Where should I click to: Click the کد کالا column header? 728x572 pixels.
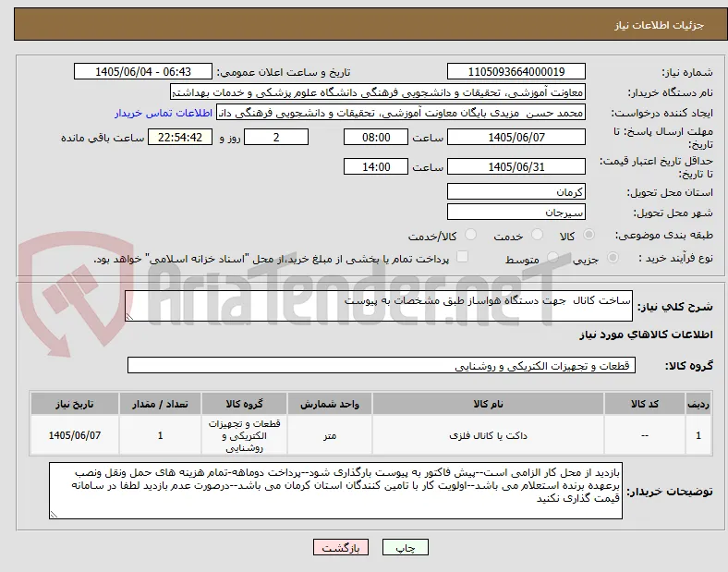[x=645, y=404]
